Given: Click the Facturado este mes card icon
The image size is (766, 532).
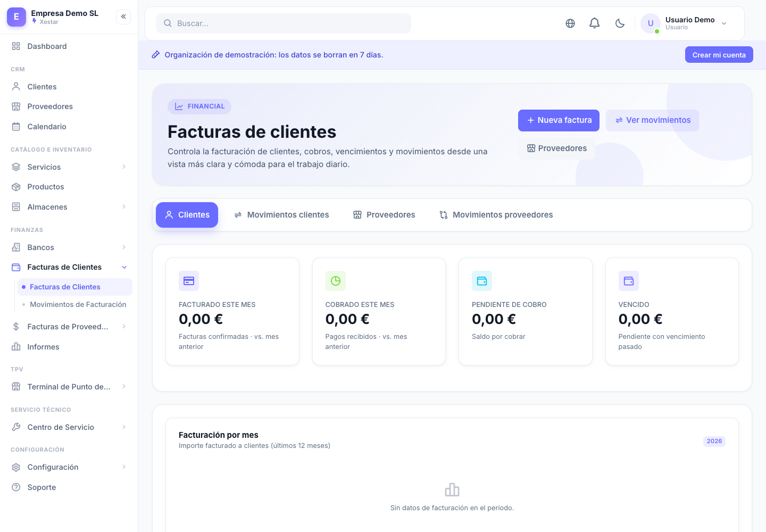Looking at the screenshot, I should [x=189, y=281].
